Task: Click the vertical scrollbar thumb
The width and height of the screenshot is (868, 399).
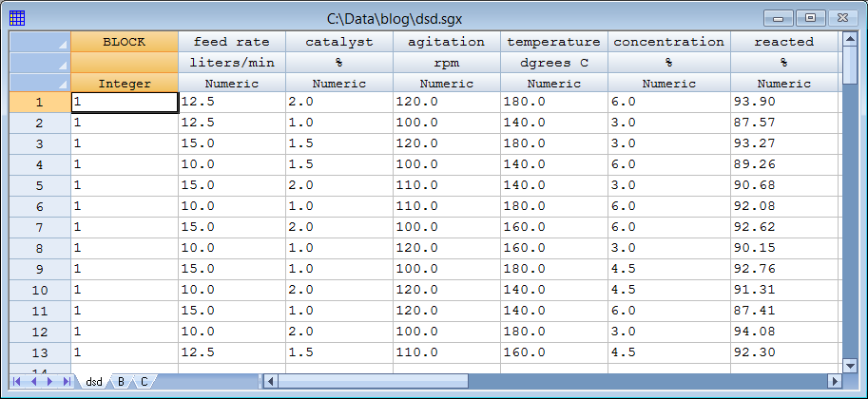Action: (x=850, y=65)
